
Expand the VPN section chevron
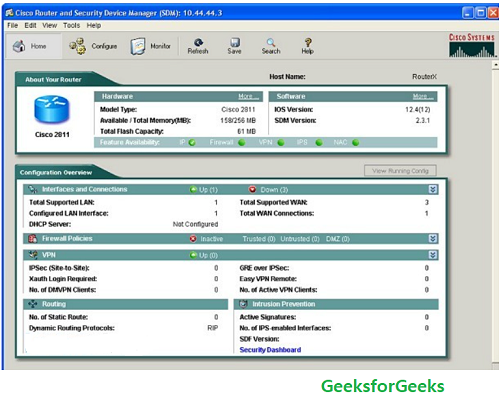pyautogui.click(x=432, y=255)
